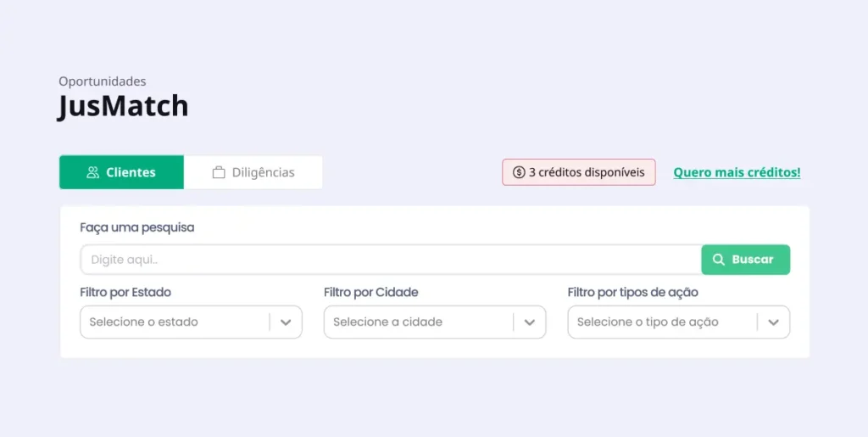Click the dollar coin icon in credits badge
868x437 pixels.
pos(519,172)
